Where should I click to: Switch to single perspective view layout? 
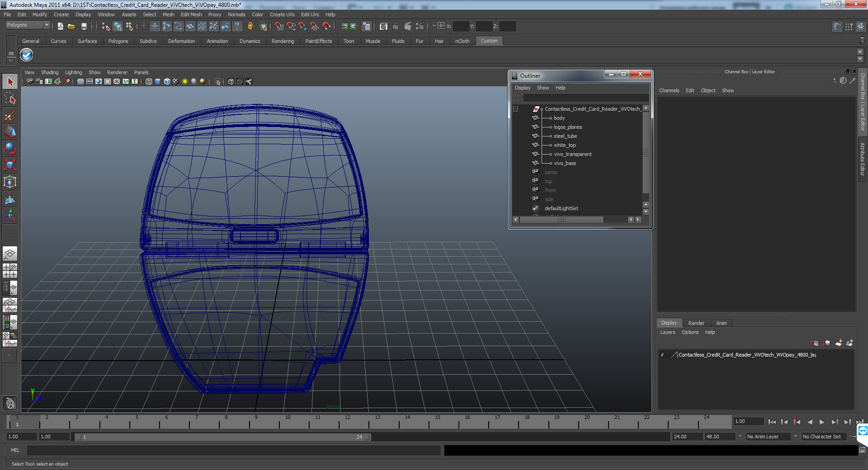[x=10, y=254]
